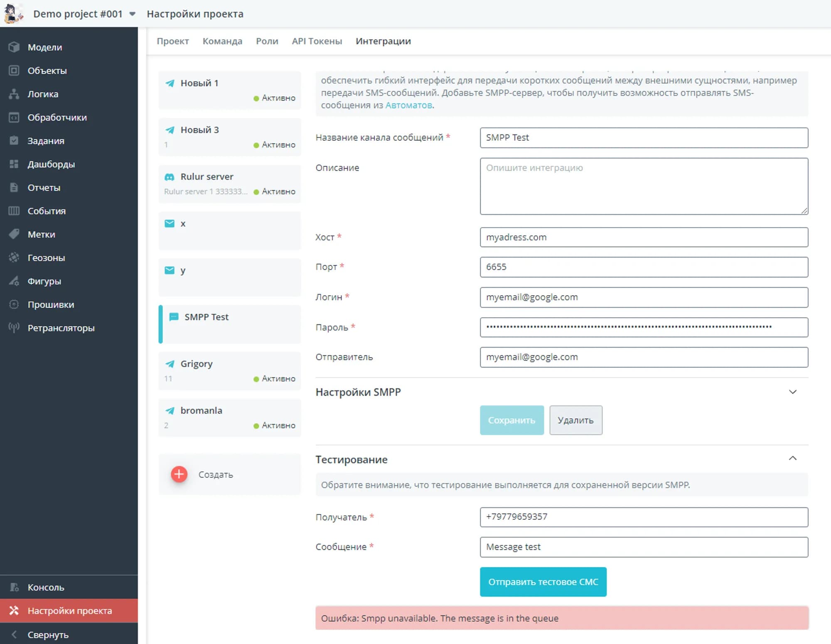Expand the SMPP settings section chevron
The image size is (831, 644).
click(x=792, y=392)
